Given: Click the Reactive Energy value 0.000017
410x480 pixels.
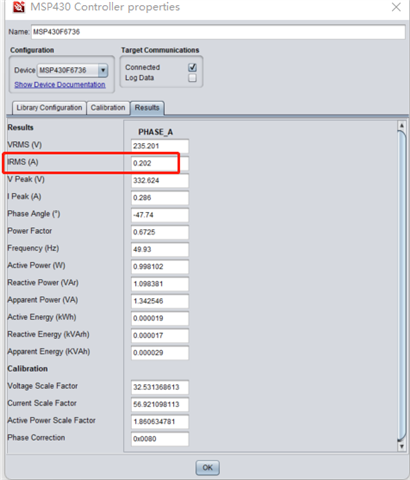Looking at the screenshot, I should point(160,336).
